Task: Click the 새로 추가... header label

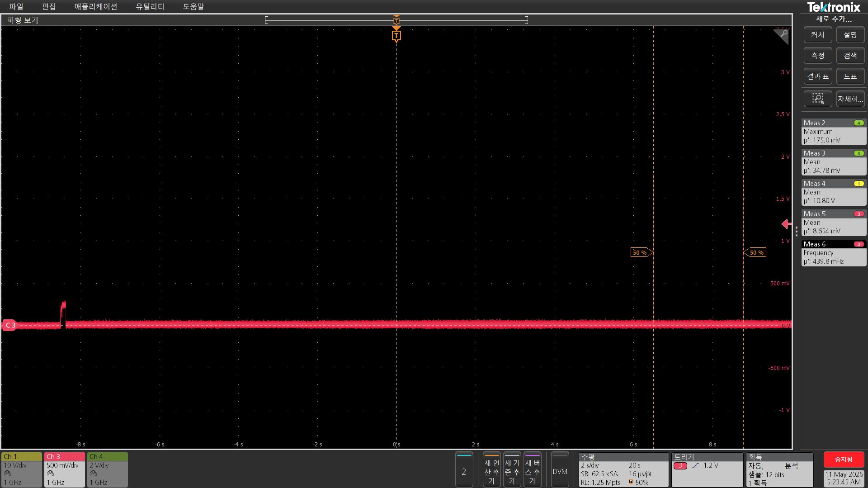Action: (834, 19)
